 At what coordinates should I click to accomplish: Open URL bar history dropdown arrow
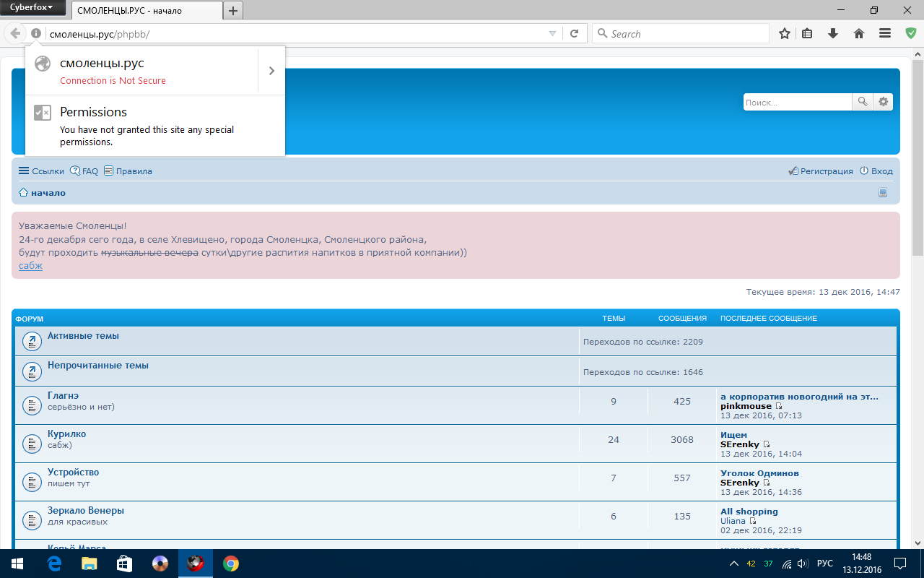[x=552, y=33]
